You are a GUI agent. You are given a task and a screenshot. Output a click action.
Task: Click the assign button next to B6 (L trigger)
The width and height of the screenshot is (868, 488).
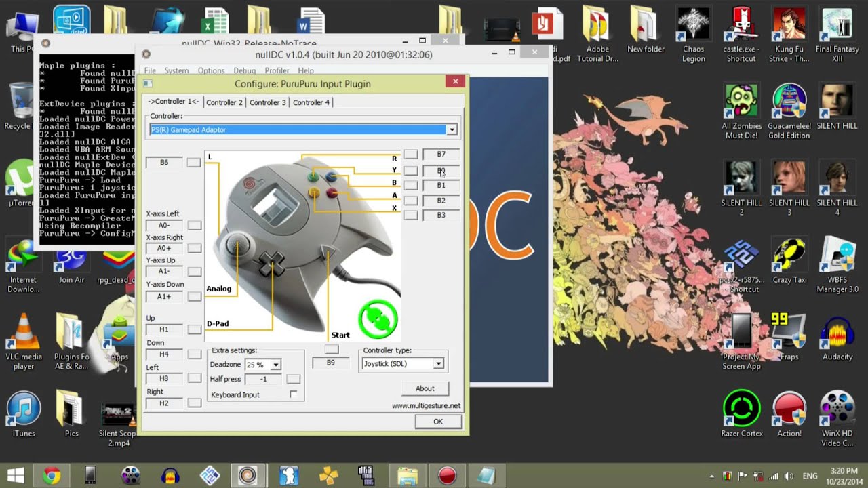pyautogui.click(x=194, y=163)
